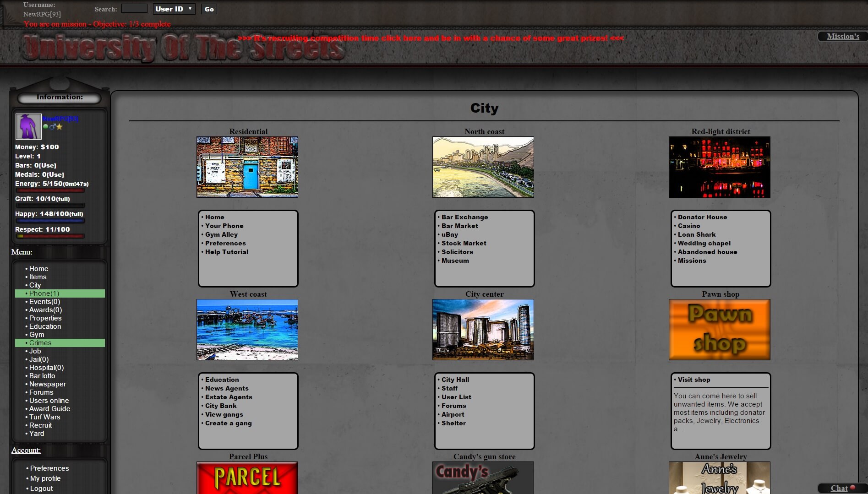
Task: Open the Red-light district picture
Action: tap(720, 167)
